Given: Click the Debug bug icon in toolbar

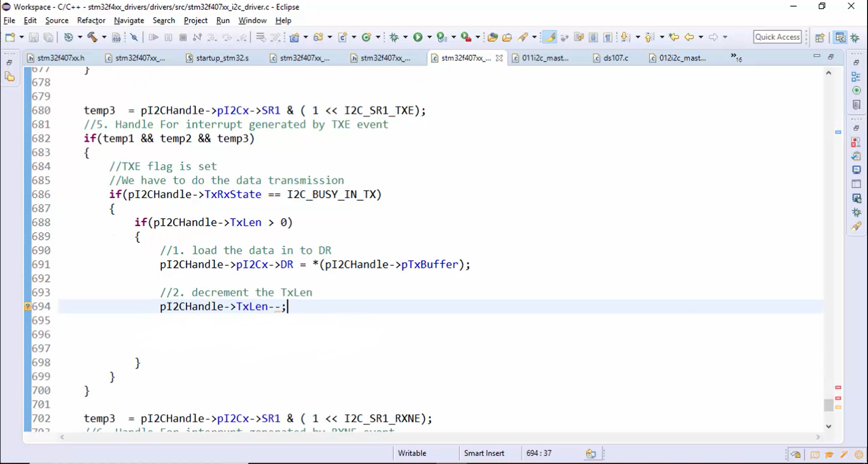Looking at the screenshot, I should [394, 37].
